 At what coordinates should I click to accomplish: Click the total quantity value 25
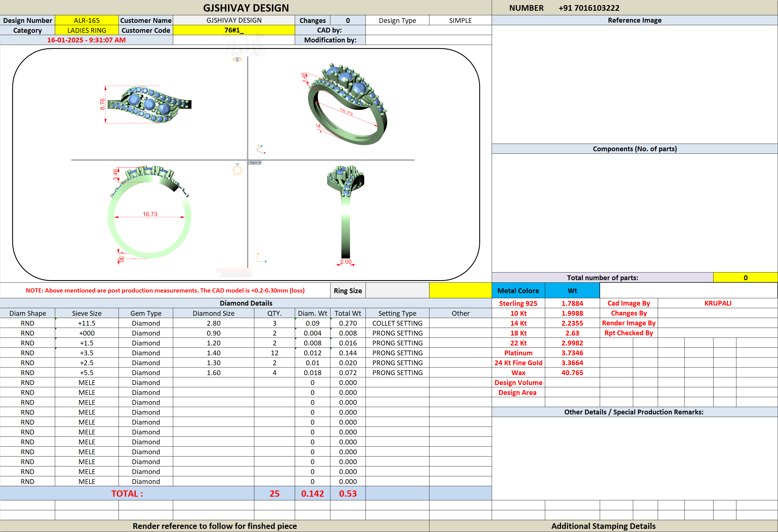tap(274, 494)
